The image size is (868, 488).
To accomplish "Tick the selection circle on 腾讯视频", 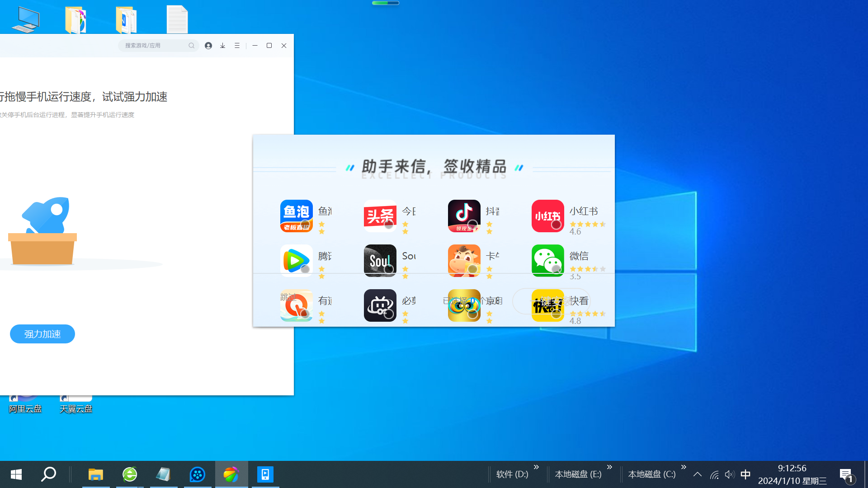I will point(305,269).
